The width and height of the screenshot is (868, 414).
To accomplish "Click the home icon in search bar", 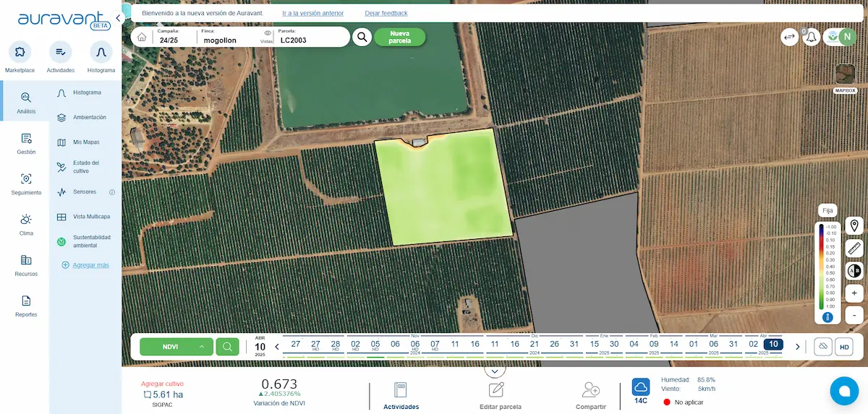I will click(x=142, y=38).
